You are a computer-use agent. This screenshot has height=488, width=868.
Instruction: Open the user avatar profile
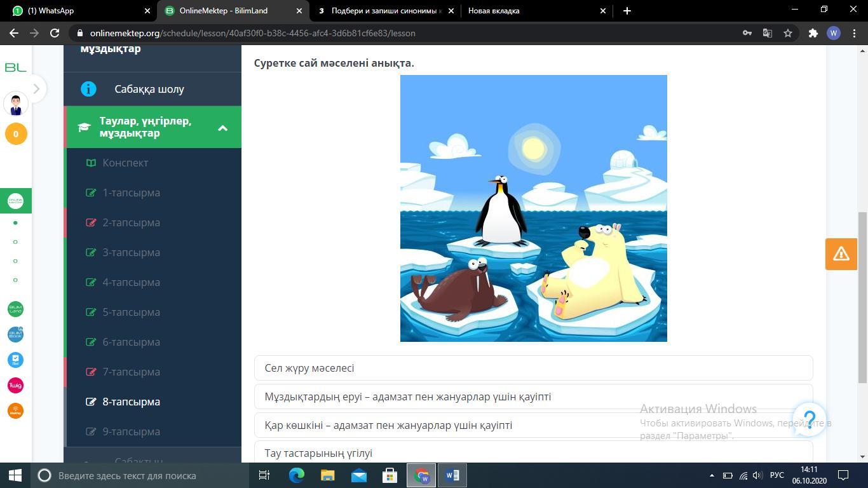[x=16, y=104]
